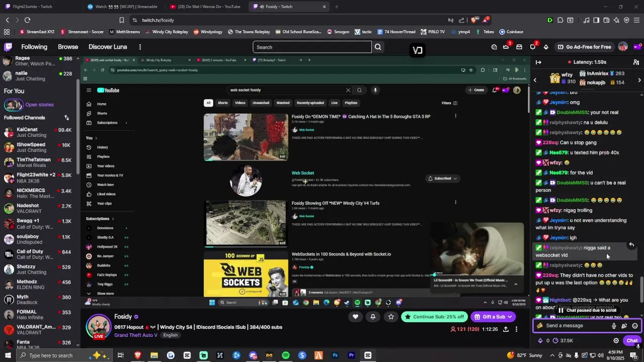Click Browse nav item
The height and width of the screenshot is (362, 644).
click(68, 47)
